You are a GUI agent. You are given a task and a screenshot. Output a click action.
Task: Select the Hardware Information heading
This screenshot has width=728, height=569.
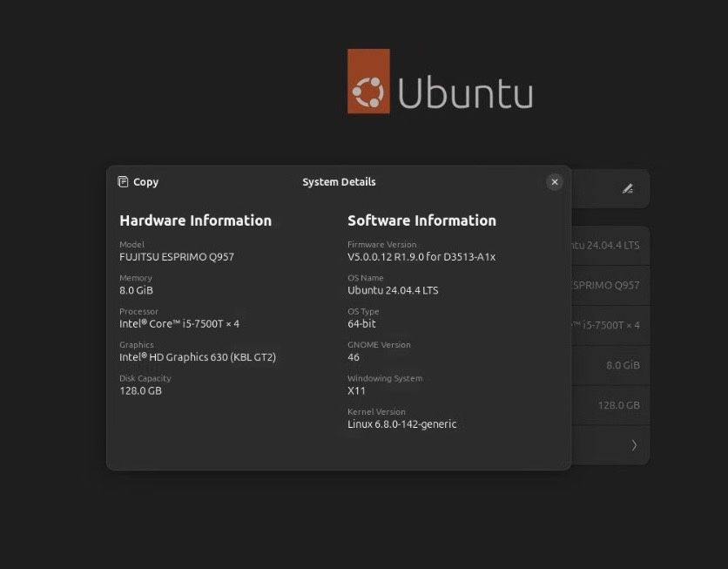[195, 220]
